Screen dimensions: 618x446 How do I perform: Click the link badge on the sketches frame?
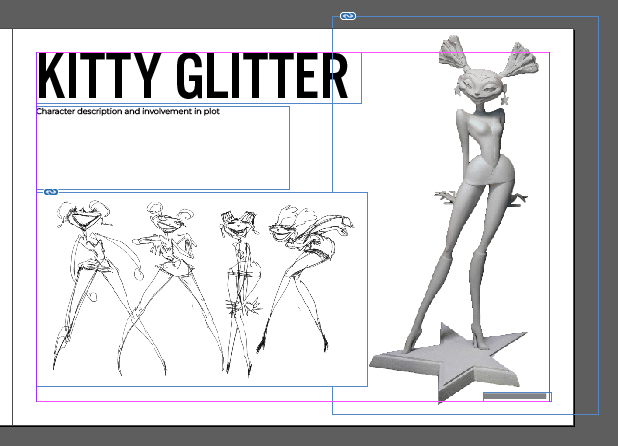click(51, 192)
